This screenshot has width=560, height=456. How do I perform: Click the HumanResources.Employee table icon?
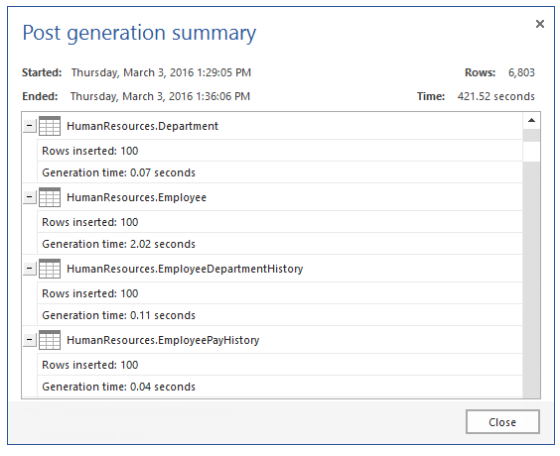(x=50, y=197)
